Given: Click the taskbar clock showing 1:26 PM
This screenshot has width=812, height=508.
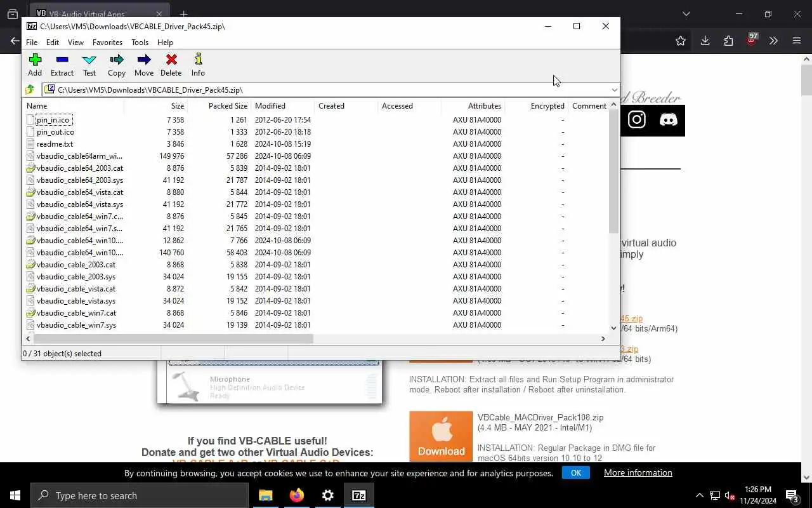Looking at the screenshot, I should [757, 495].
